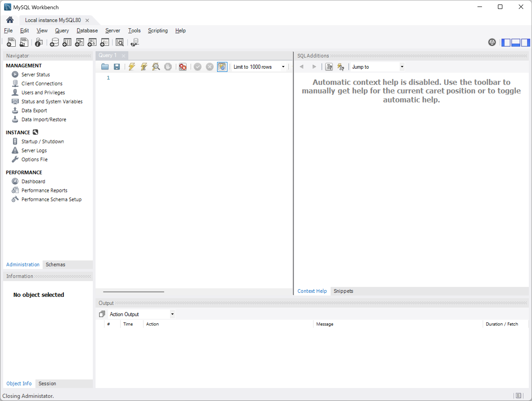Stop the running query hand icon
532x401 pixels.
point(168,67)
